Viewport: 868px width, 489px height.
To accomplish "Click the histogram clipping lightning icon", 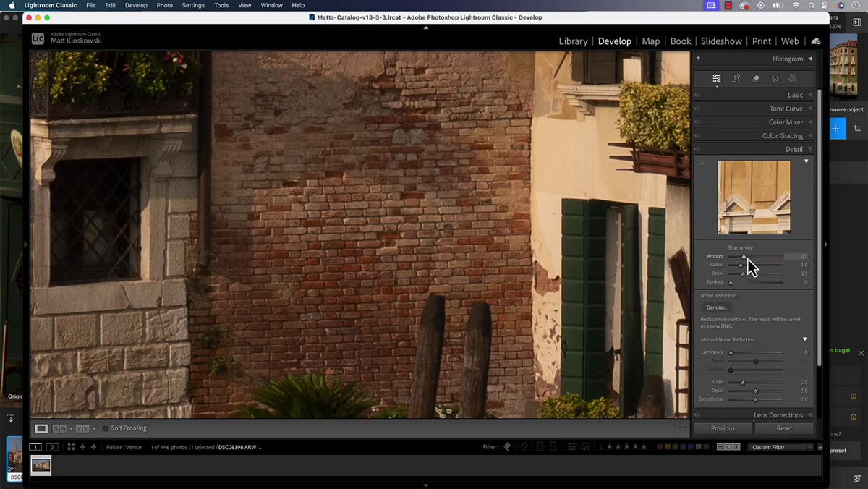I will 699,59.
